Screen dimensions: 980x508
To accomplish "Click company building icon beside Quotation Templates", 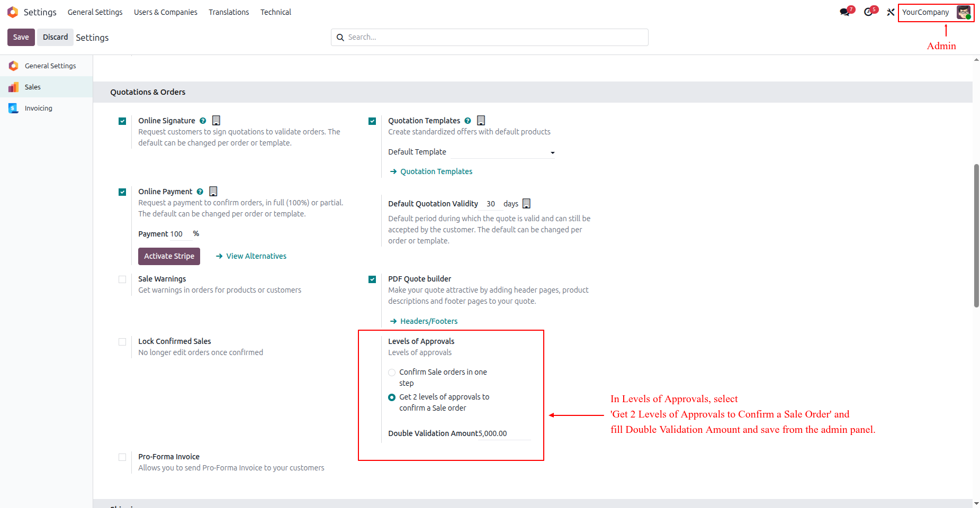I will (x=481, y=120).
